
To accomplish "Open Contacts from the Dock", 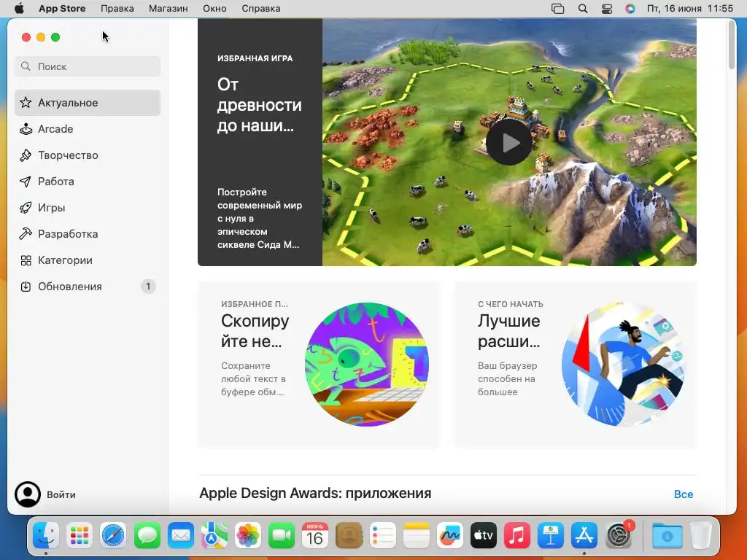I will (349, 536).
